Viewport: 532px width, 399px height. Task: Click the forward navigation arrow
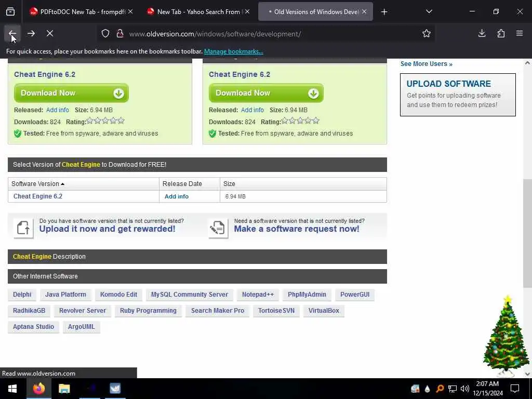coord(31,33)
